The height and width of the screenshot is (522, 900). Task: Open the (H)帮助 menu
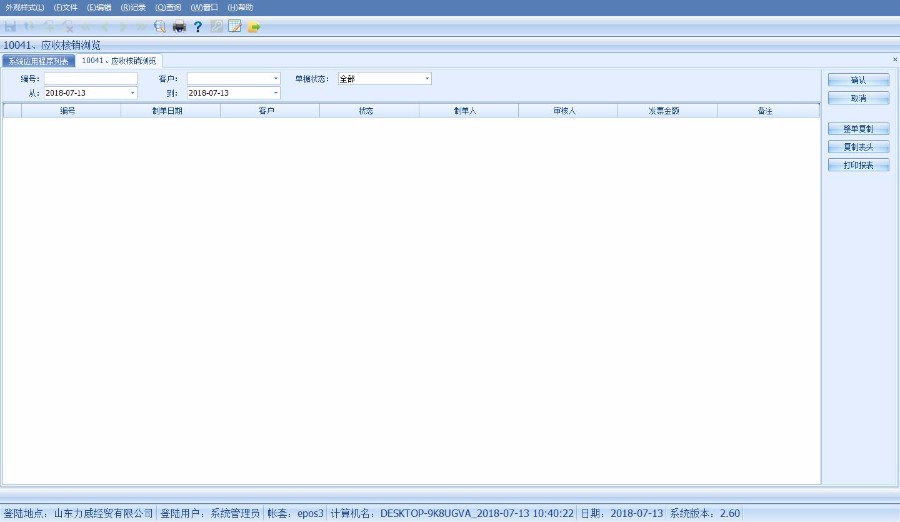point(240,7)
